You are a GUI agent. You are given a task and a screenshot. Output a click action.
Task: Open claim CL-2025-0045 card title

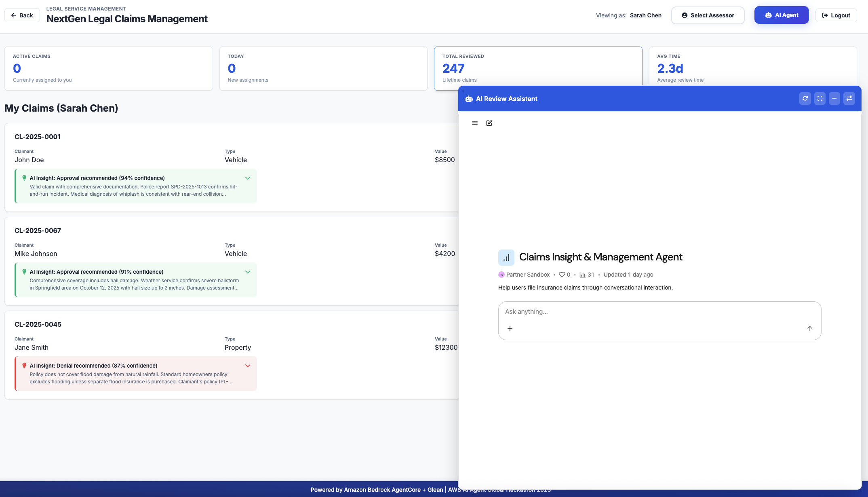(38, 324)
